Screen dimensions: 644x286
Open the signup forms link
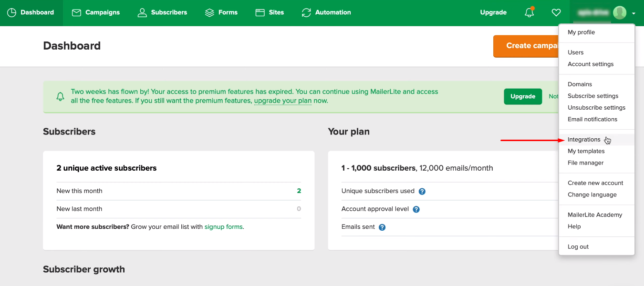[x=223, y=227]
